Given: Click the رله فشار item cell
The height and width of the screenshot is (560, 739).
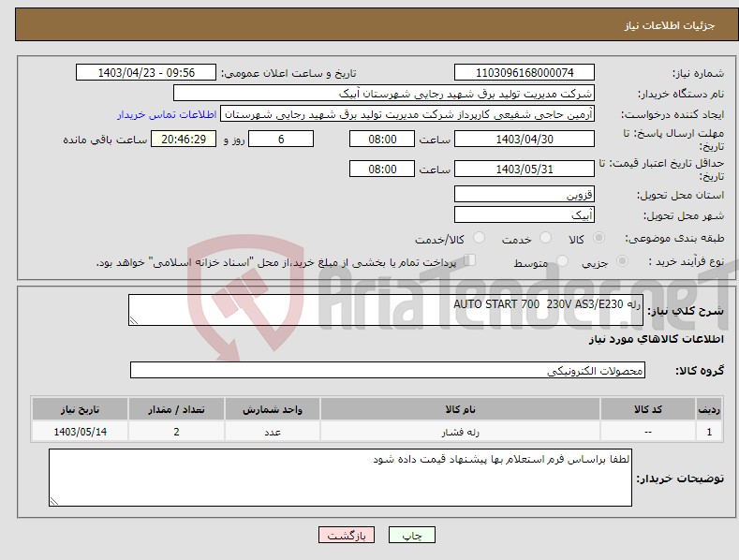Looking at the screenshot, I should tap(460, 432).
